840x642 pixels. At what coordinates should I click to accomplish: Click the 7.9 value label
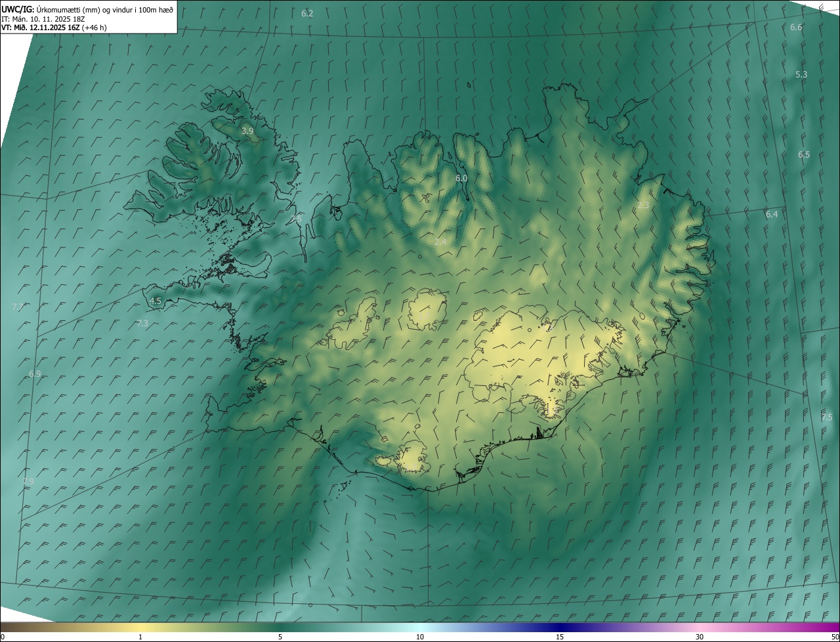pyautogui.click(x=28, y=482)
